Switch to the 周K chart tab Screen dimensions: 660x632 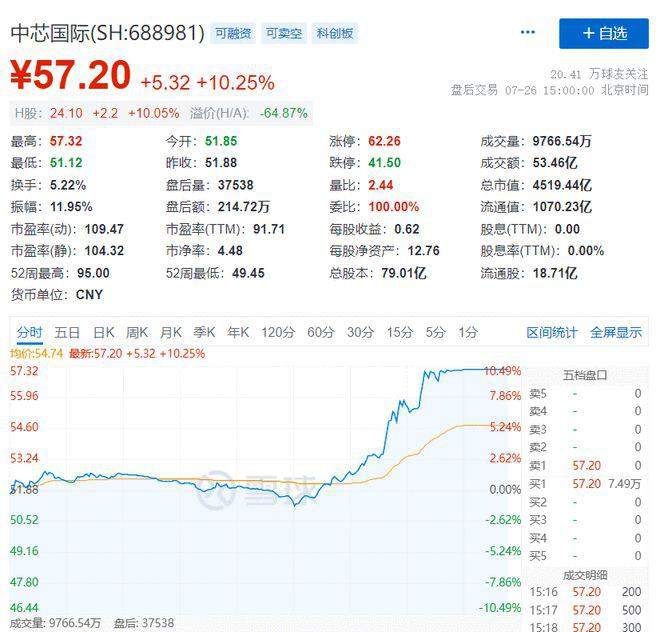(137, 332)
